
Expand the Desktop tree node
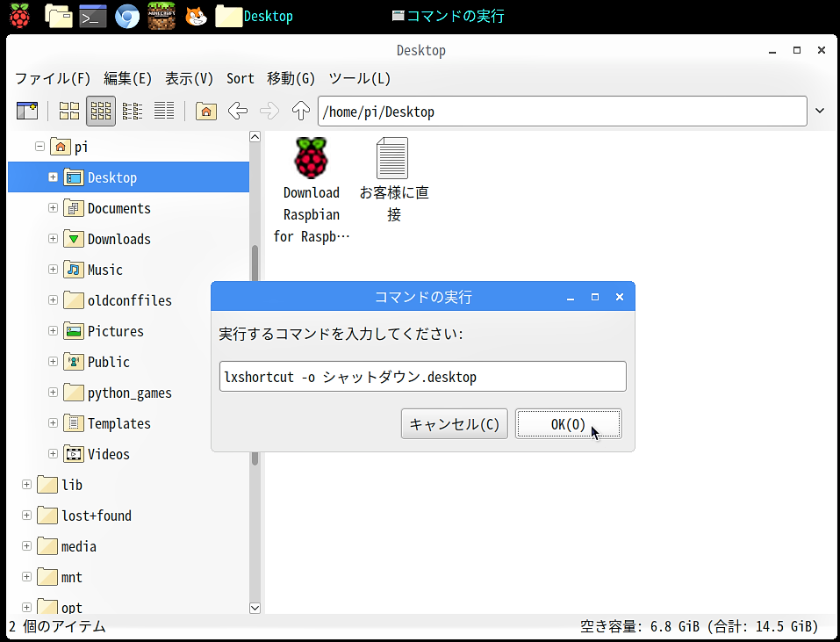point(53,177)
